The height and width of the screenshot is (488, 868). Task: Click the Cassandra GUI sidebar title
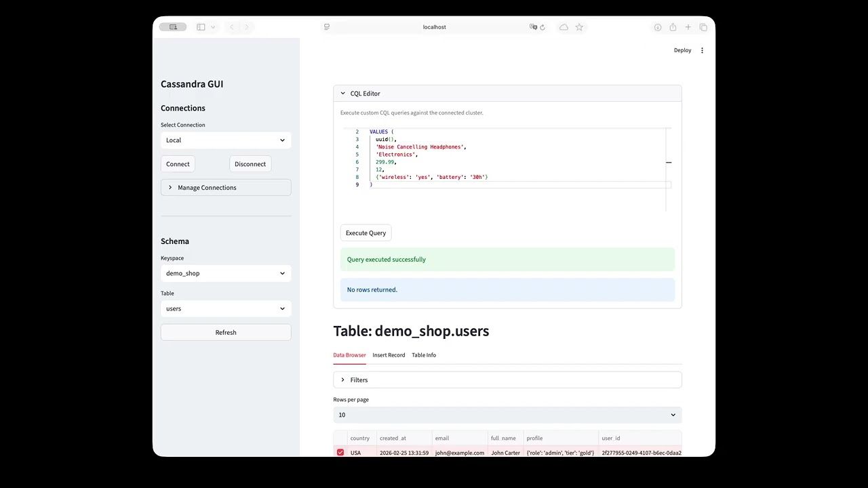pyautogui.click(x=192, y=84)
